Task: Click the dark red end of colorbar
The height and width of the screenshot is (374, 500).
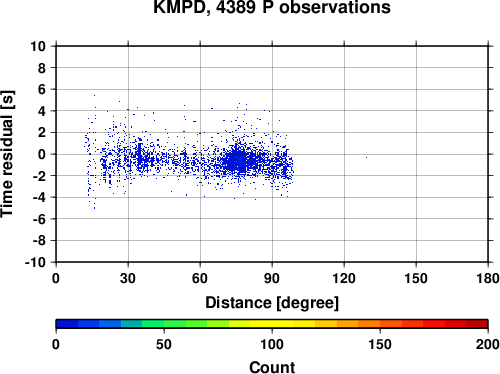Action: click(477, 324)
